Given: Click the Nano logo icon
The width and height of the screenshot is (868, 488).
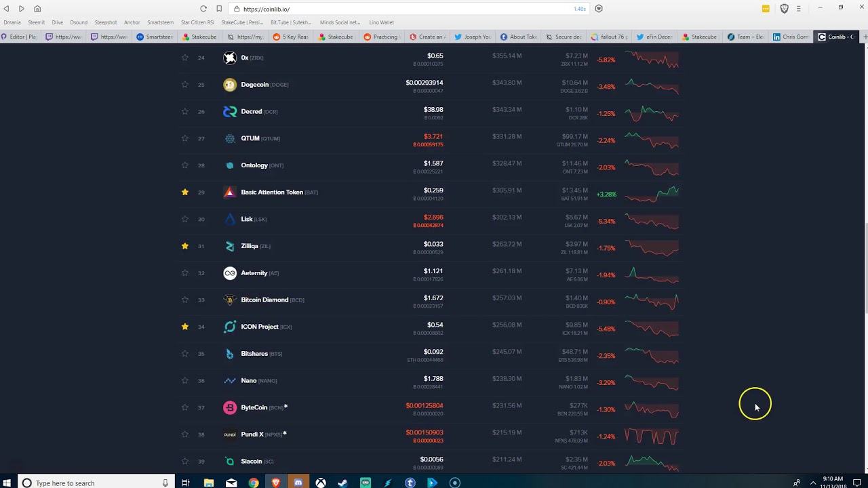Looking at the screenshot, I should tap(230, 380).
